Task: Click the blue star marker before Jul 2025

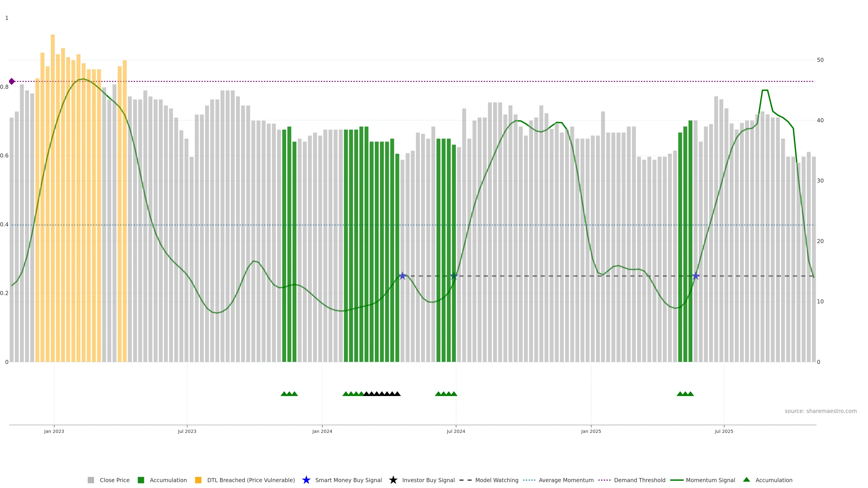Action: click(x=696, y=276)
